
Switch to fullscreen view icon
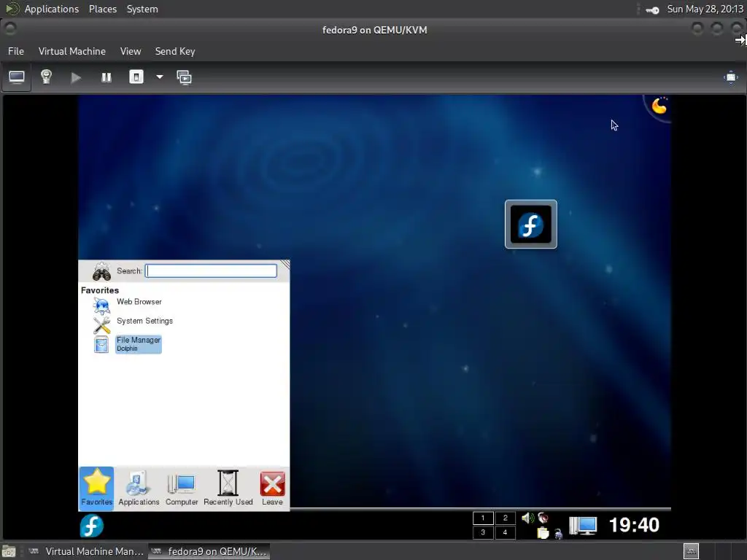[731, 77]
